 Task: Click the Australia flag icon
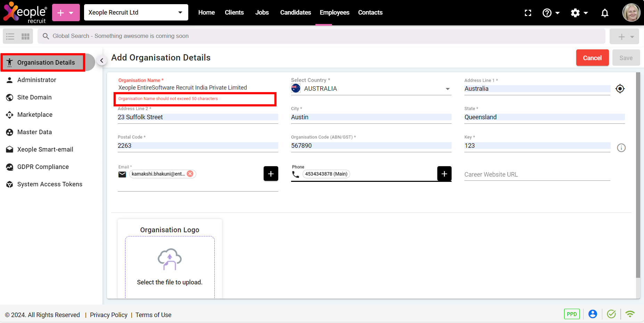[296, 88]
